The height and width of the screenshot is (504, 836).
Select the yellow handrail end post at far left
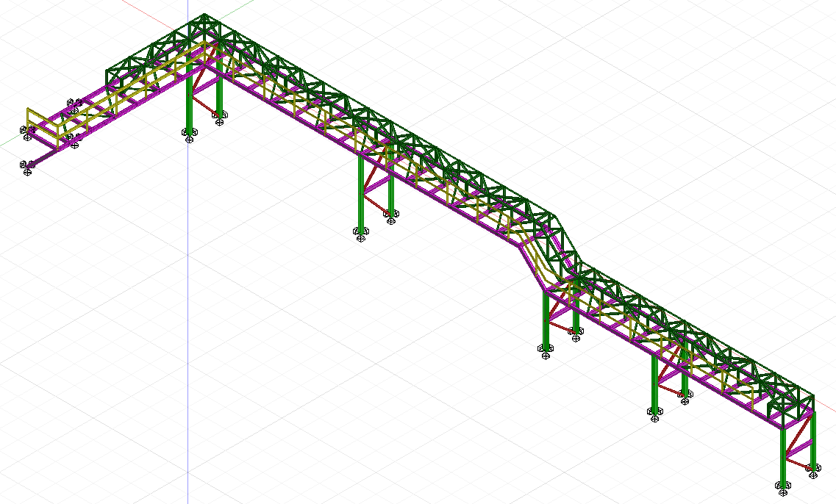[29, 118]
